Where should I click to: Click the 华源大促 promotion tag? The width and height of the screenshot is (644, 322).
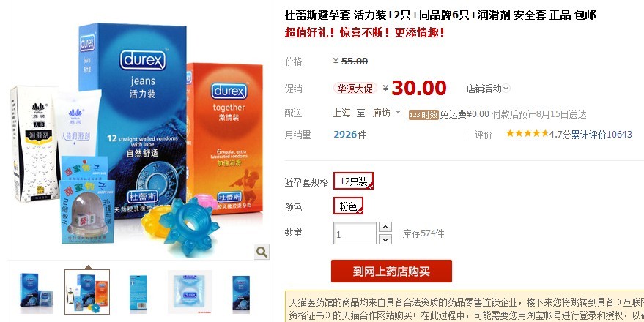point(355,89)
